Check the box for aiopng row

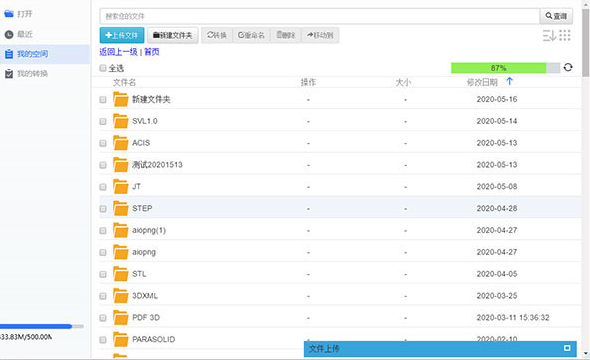103,252
